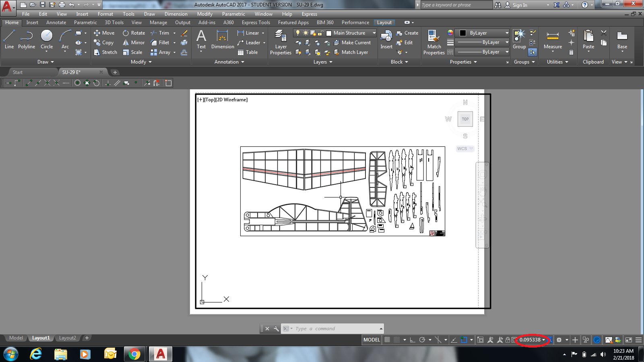The width and height of the screenshot is (644, 362).
Task: Expand the Draw panel
Action: point(45,62)
